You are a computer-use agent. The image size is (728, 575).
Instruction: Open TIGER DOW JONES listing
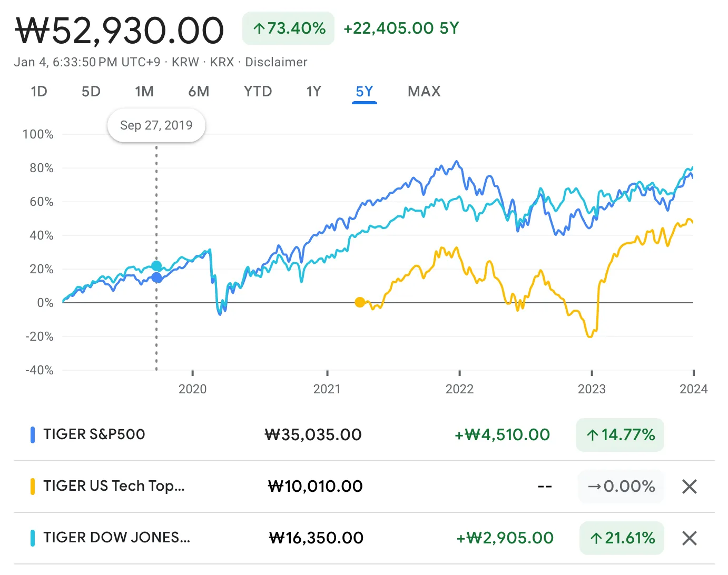tap(116, 538)
